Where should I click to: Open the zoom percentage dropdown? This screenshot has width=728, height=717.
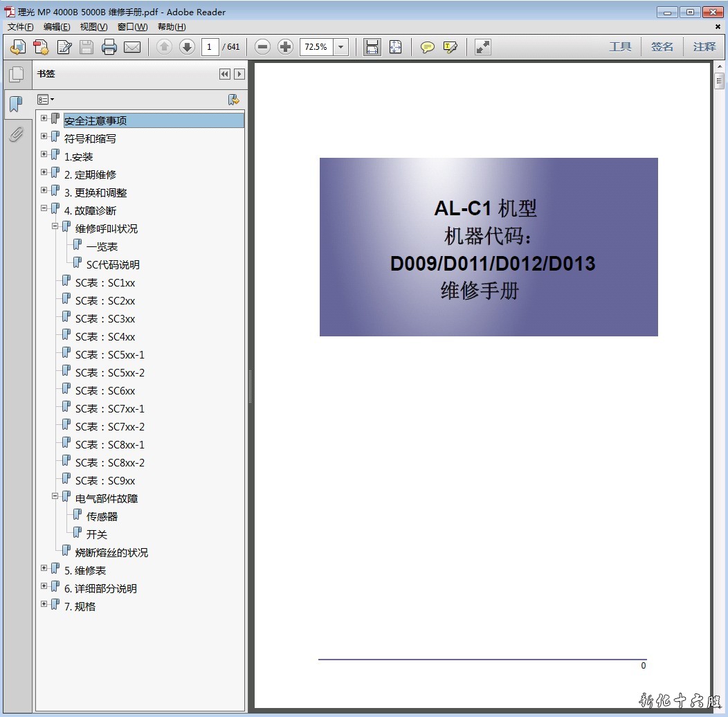click(x=340, y=47)
